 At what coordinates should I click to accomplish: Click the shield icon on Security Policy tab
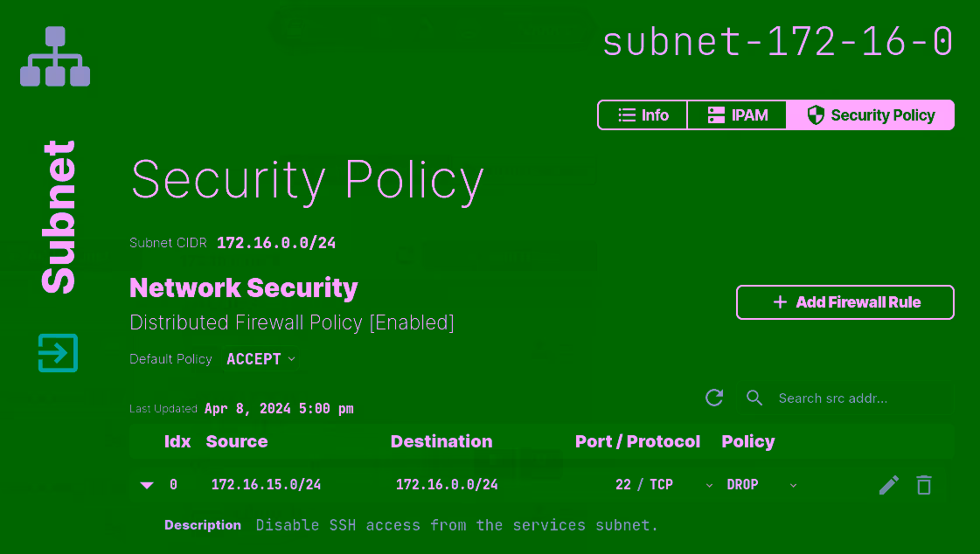coord(817,114)
